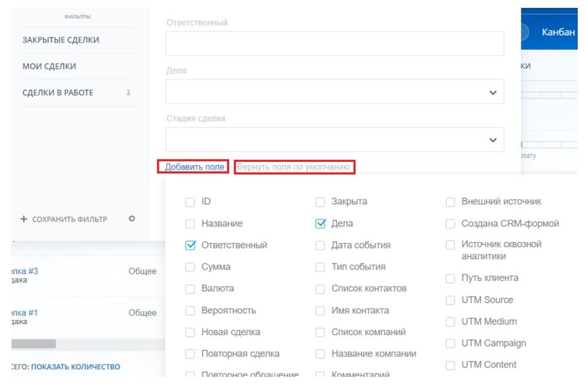Click the Сохранить фильтр button
Image resolution: width=588 pixels, height=386 pixels.
(x=64, y=219)
